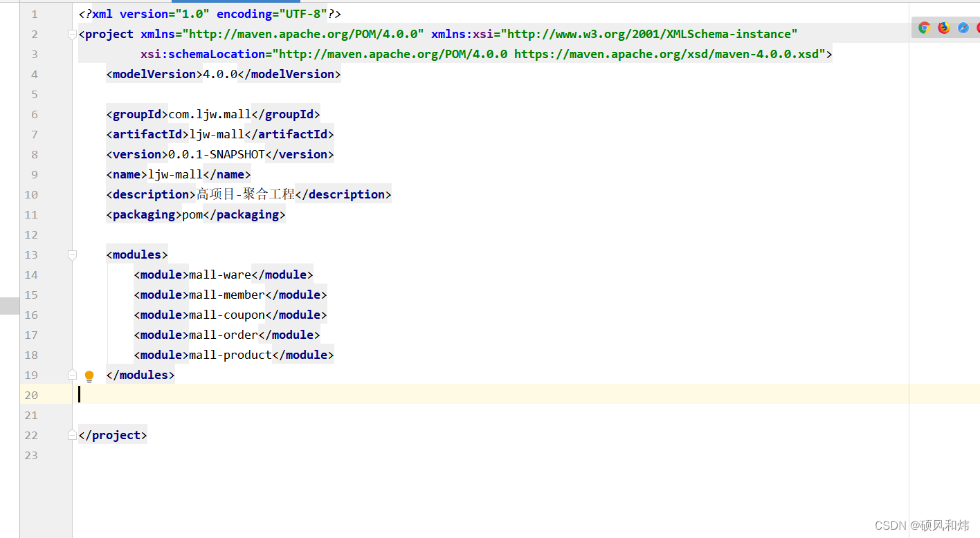The image size is (980, 538).
Task: Click the fold end marker beside closing modules tag
Action: pos(72,375)
